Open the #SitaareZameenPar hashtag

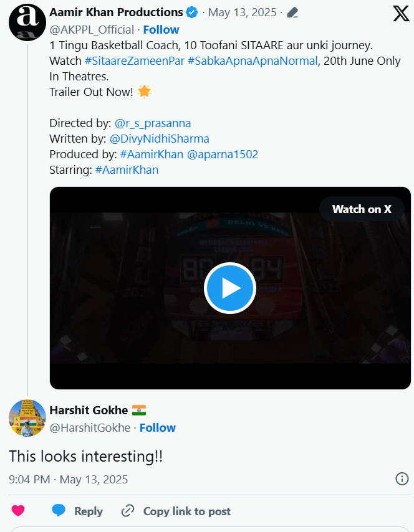[134, 61]
